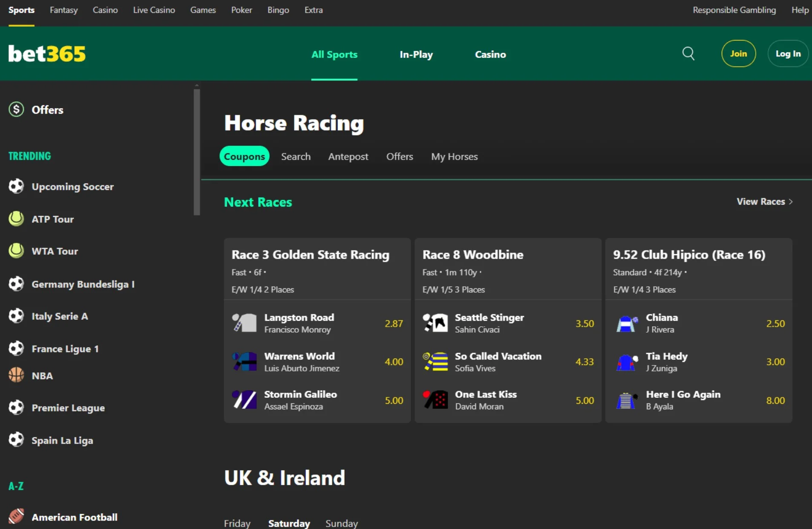Switch to the Antepost tab
This screenshot has height=529, width=812.
click(x=348, y=156)
